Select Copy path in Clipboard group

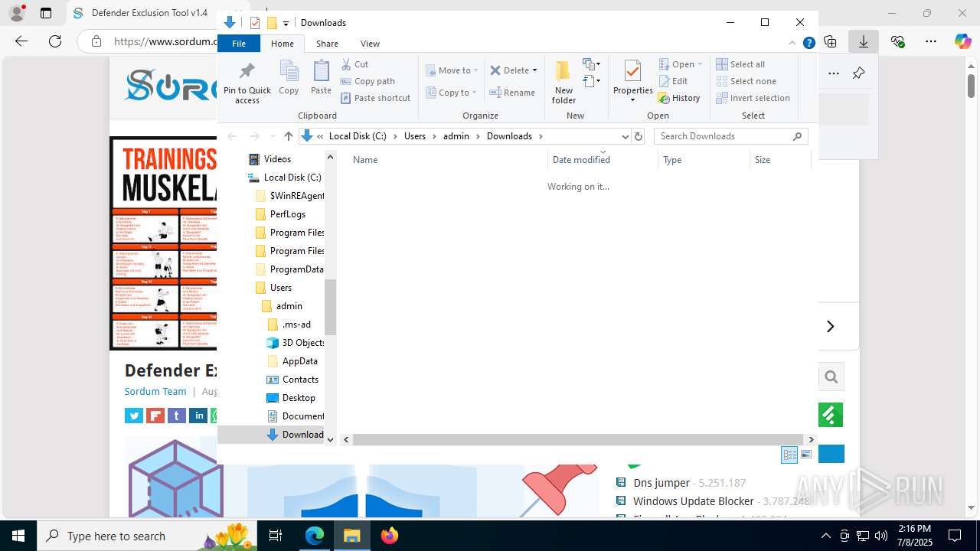pos(367,81)
